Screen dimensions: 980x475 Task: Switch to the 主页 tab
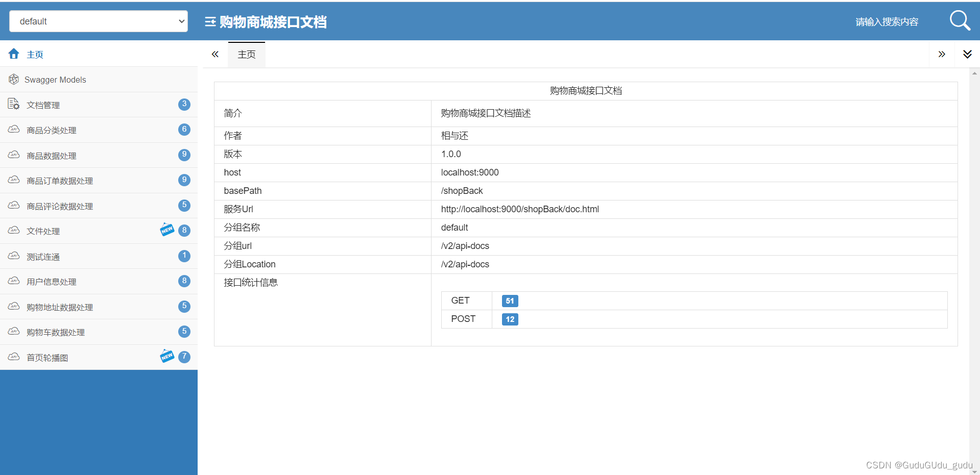tap(246, 54)
